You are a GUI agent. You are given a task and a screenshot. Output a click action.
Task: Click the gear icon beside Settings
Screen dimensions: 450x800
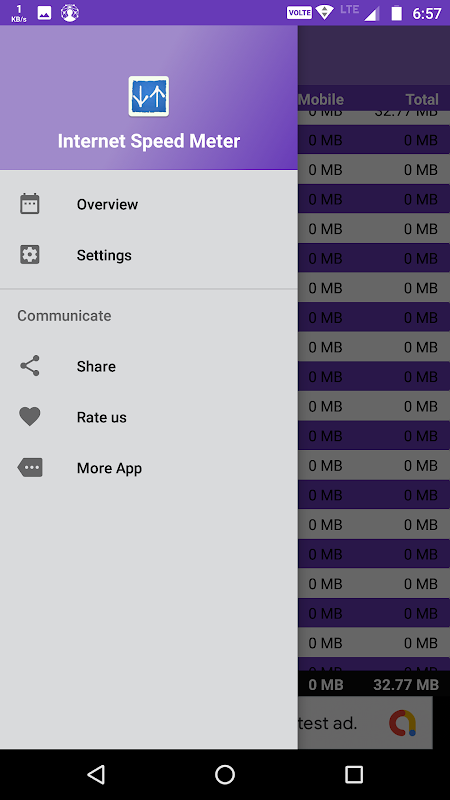click(x=30, y=255)
